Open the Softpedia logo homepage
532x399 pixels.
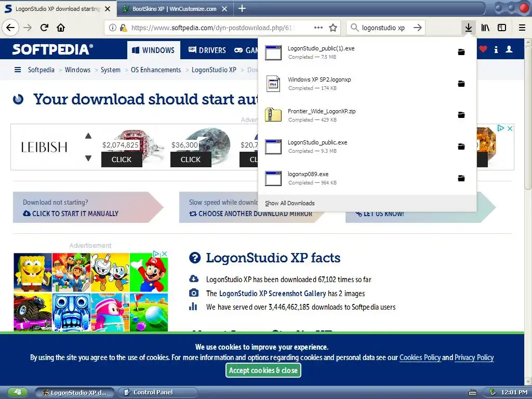pos(52,49)
